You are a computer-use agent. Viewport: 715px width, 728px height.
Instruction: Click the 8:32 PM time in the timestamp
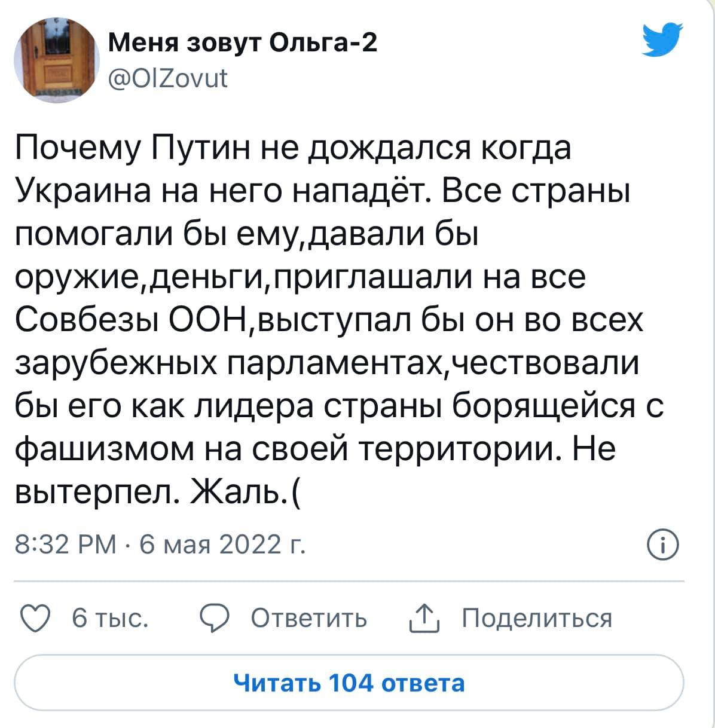66,544
